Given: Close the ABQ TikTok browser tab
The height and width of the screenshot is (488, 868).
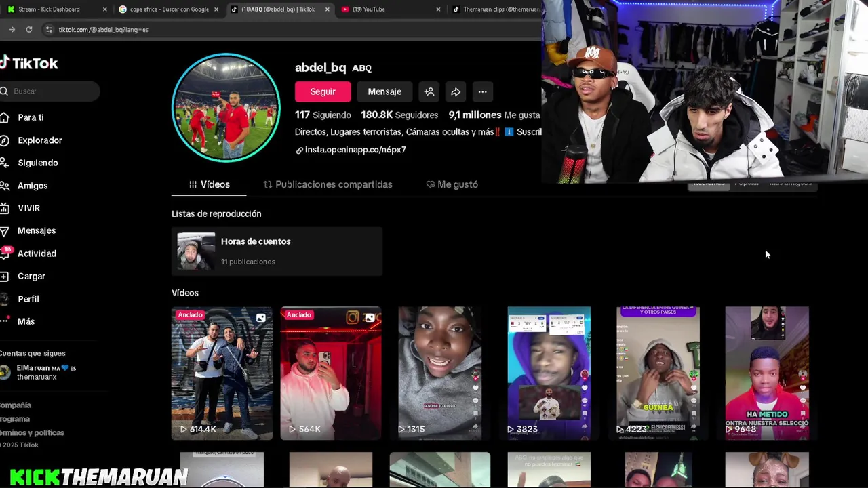Looking at the screenshot, I should [x=328, y=9].
